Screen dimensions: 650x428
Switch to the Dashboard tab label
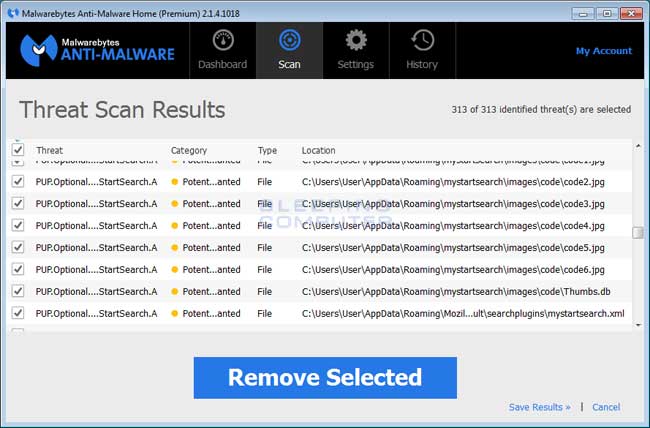[223, 65]
